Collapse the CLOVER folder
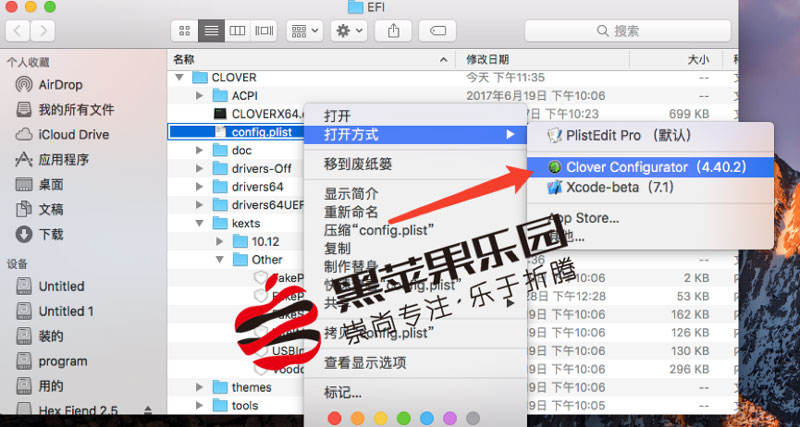This screenshot has height=427, width=800. pyautogui.click(x=179, y=78)
